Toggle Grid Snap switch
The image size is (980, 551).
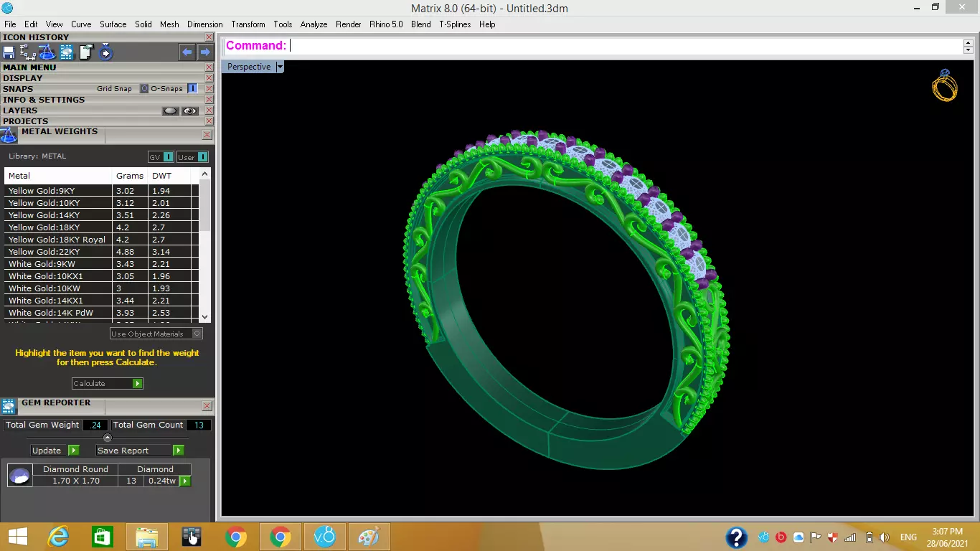pos(143,89)
